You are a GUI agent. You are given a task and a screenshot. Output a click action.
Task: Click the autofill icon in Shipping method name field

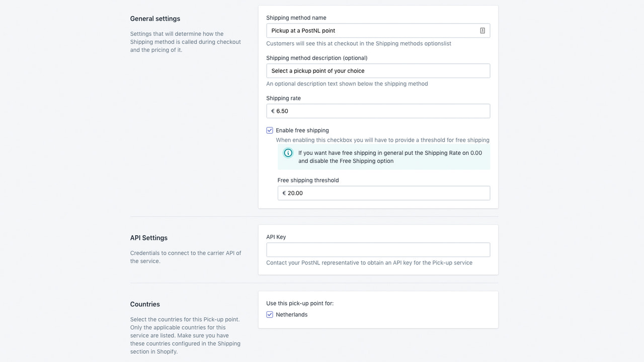tap(482, 31)
